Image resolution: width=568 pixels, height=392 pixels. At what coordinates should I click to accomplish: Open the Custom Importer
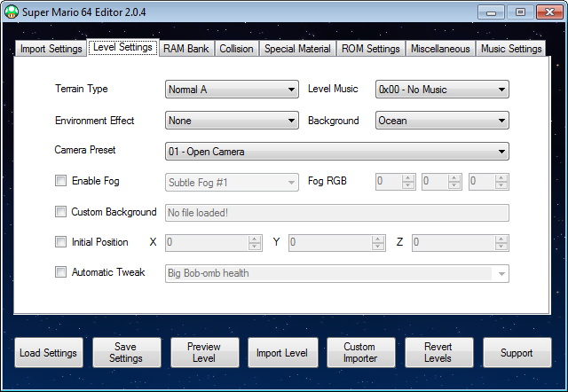pyautogui.click(x=359, y=353)
